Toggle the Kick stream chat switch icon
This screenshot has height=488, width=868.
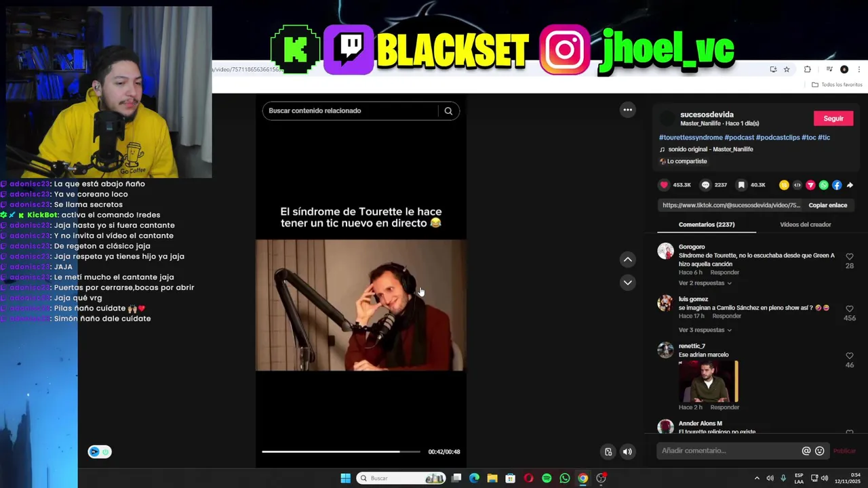tap(100, 452)
